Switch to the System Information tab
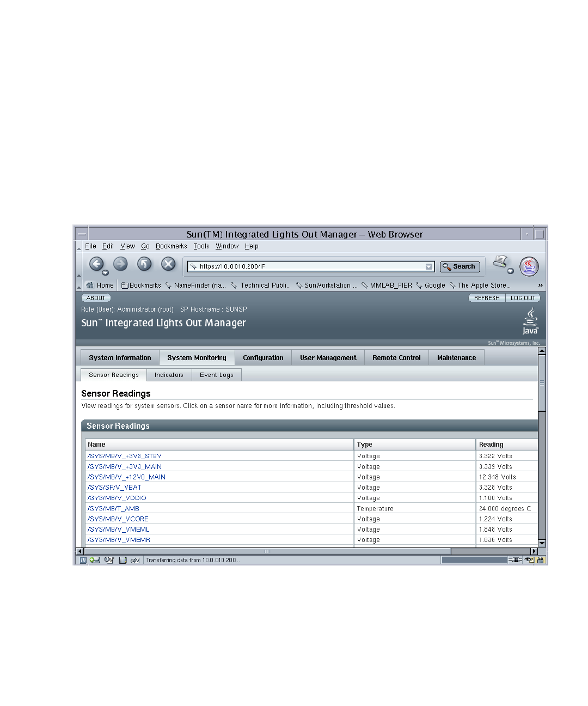The width and height of the screenshot is (588, 706). (120, 358)
